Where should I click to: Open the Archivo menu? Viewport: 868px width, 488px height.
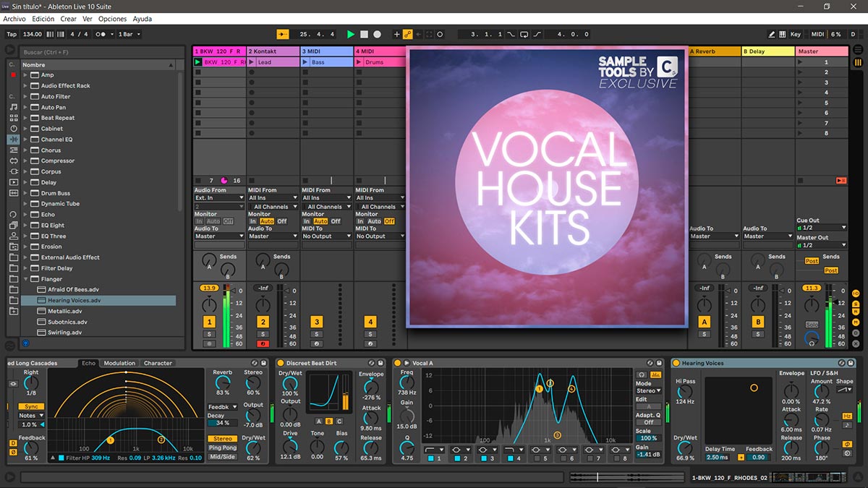[14, 19]
